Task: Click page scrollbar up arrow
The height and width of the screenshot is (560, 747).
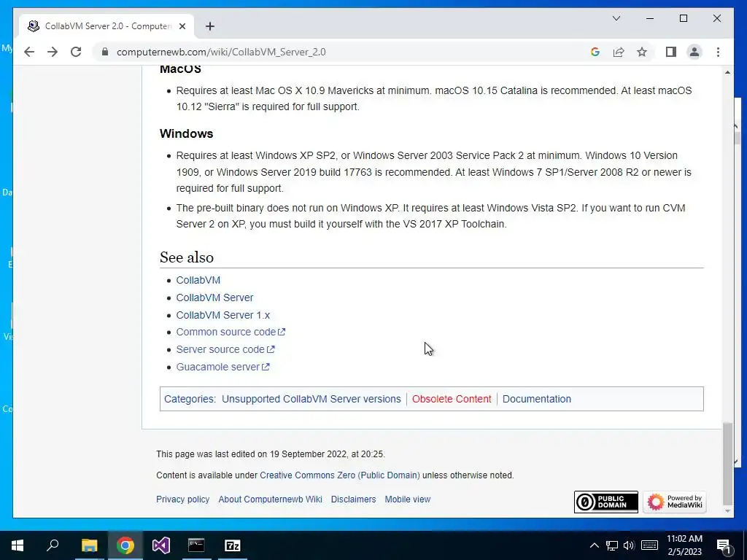Action: (x=727, y=72)
